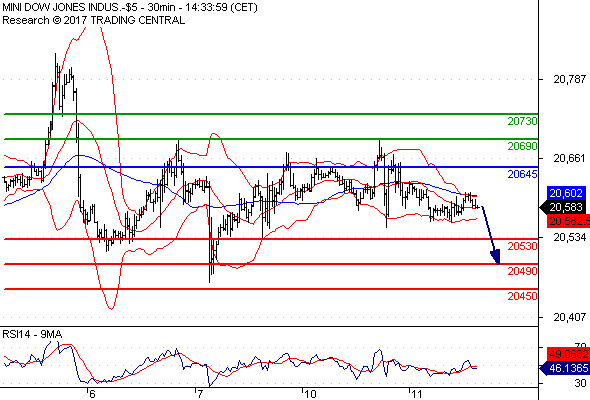Click the date label '7' on time axis
590x400 pixels.
[200, 394]
